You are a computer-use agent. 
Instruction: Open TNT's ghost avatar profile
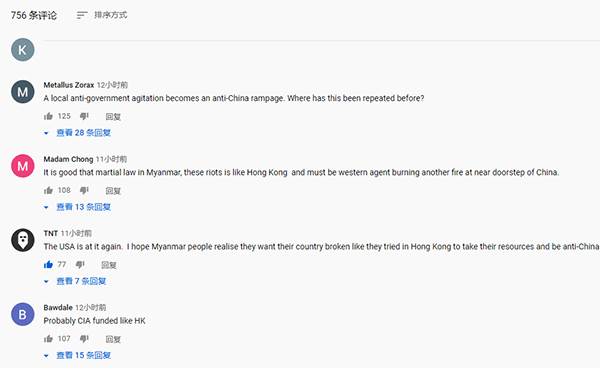(x=23, y=240)
